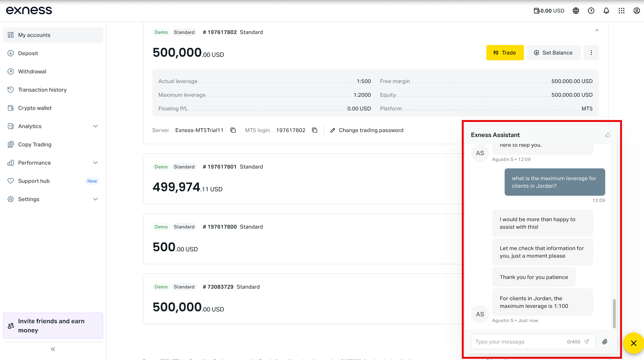Click Change trading password
Viewport: 644px width, 360px height.
point(367,130)
